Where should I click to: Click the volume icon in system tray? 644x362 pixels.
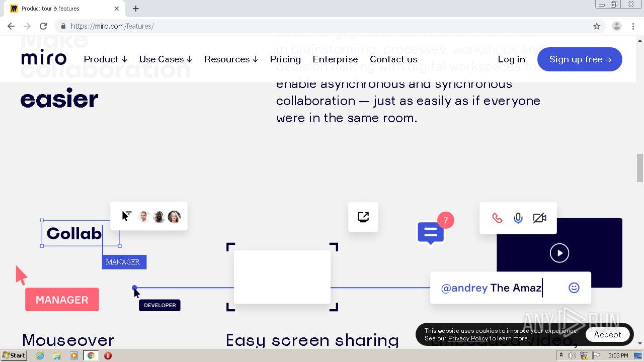tap(572, 355)
